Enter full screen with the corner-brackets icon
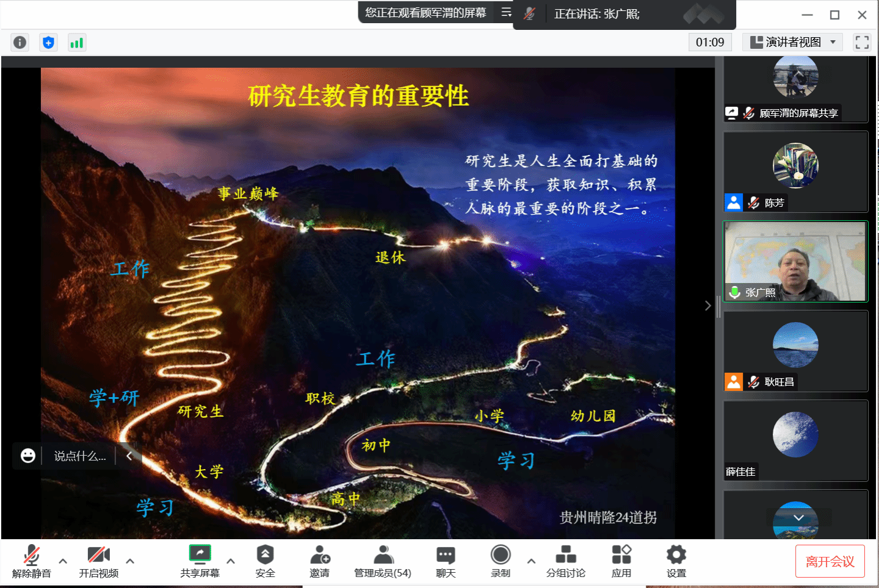This screenshot has width=879, height=588. (862, 42)
